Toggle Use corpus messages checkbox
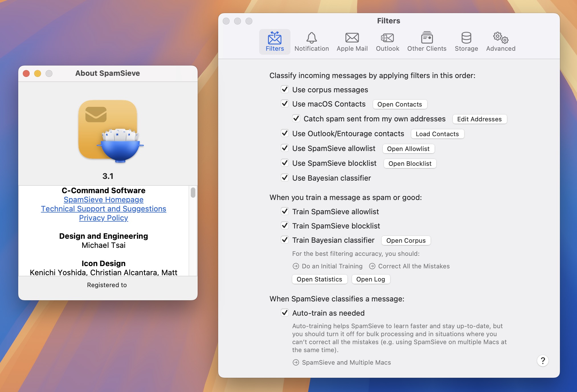 point(285,89)
